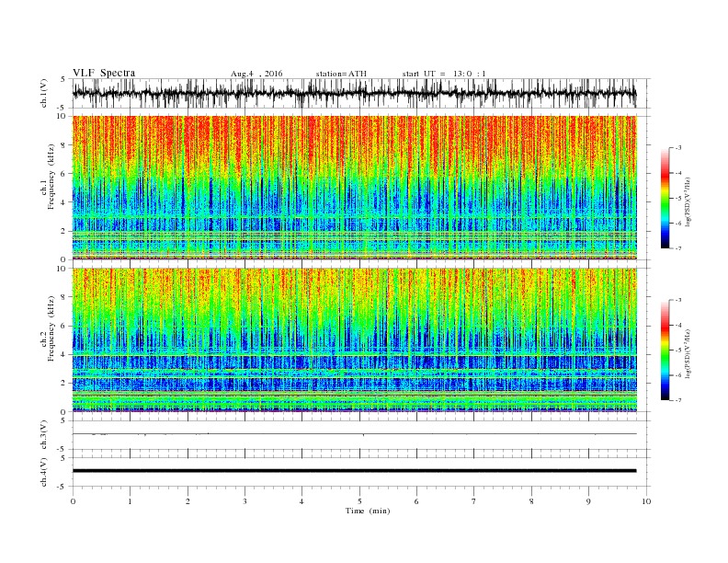Click the '5' tick on the time axis
This screenshot has height=563, width=728.
[359, 501]
